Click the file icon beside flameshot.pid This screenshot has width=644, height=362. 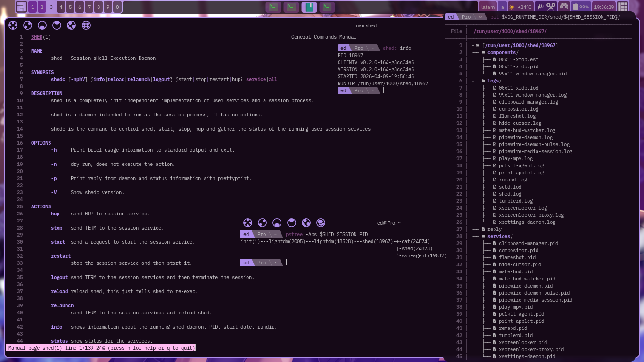tap(495, 257)
